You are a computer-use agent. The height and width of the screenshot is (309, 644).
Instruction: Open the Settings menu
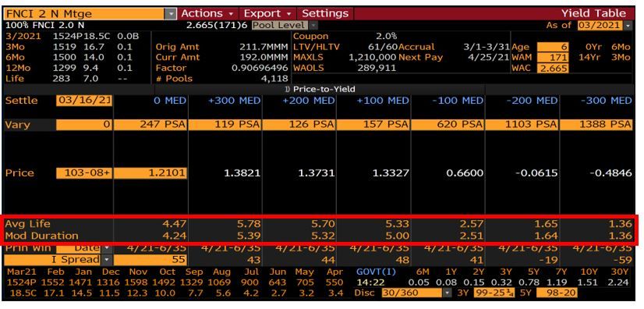click(324, 13)
